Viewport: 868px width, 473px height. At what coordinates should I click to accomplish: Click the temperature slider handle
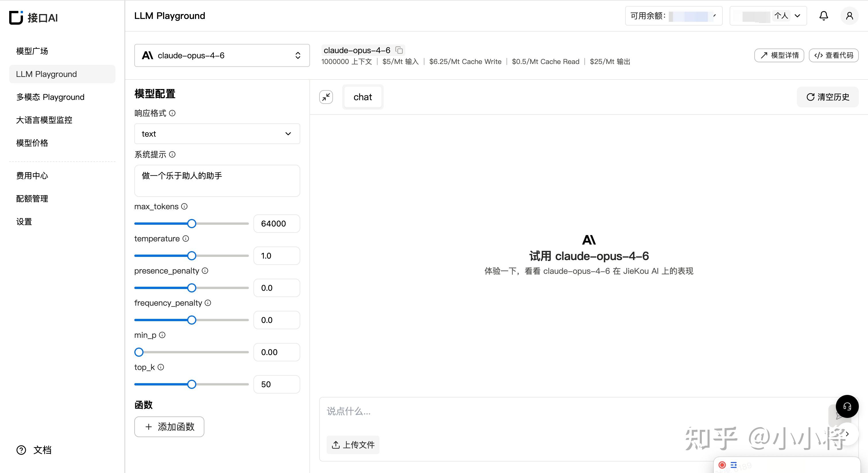tap(192, 256)
